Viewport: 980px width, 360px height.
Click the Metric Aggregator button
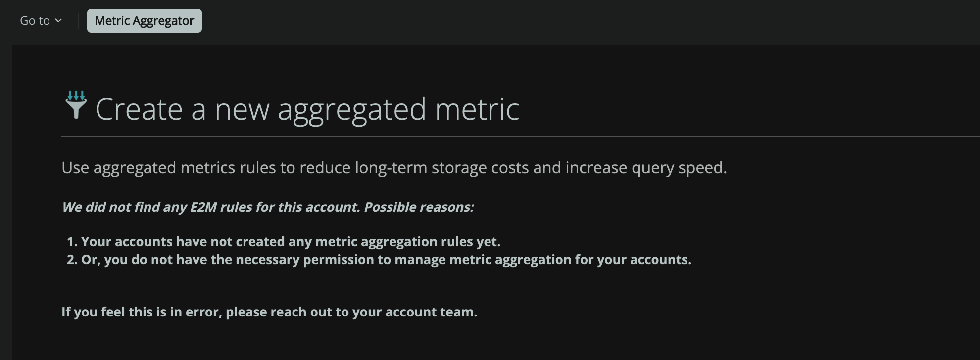click(145, 21)
